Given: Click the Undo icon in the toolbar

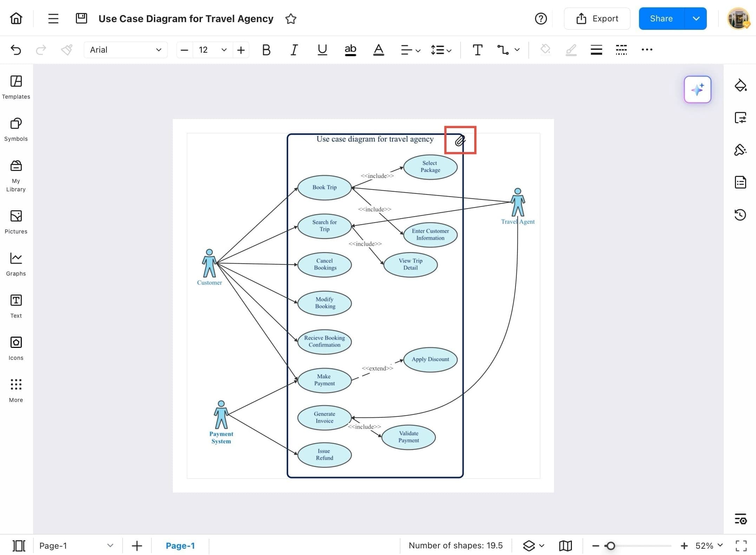Looking at the screenshot, I should [x=16, y=50].
